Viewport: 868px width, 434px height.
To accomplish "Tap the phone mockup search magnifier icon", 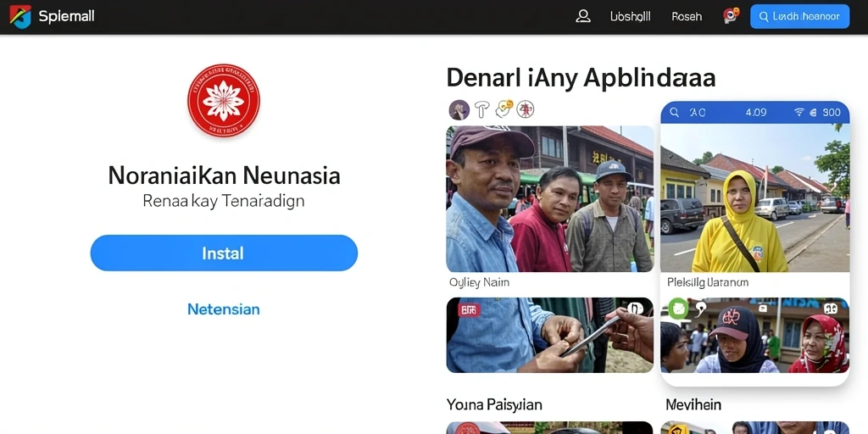I will coord(674,113).
